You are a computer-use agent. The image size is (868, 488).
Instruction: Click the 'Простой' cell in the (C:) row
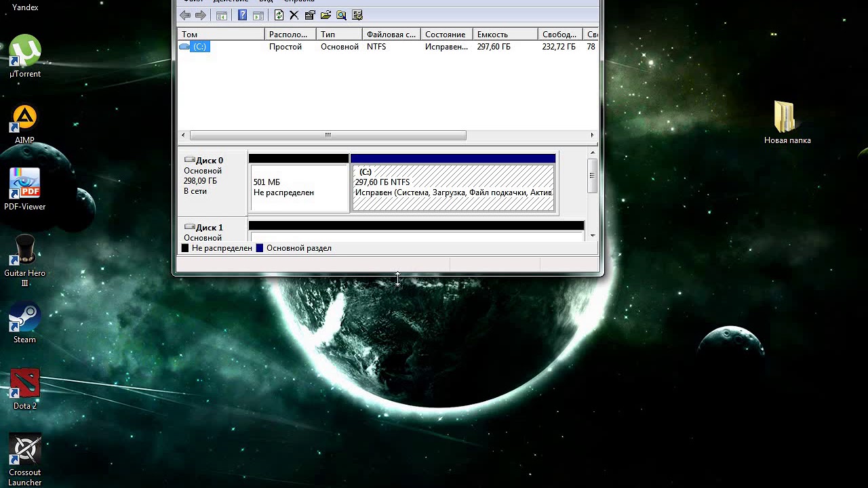pyautogui.click(x=285, y=47)
